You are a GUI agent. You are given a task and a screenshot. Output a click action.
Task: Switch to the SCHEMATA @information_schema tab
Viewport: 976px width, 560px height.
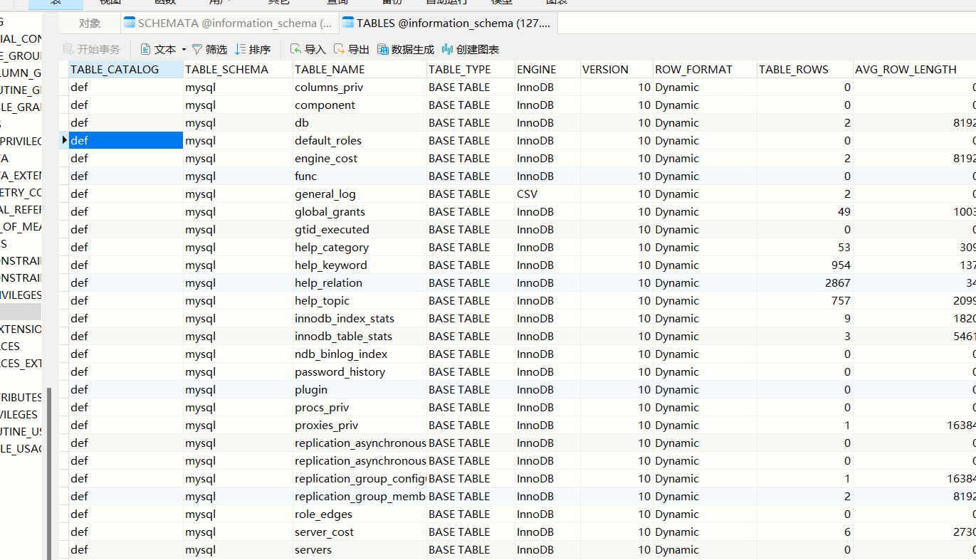coord(228,23)
